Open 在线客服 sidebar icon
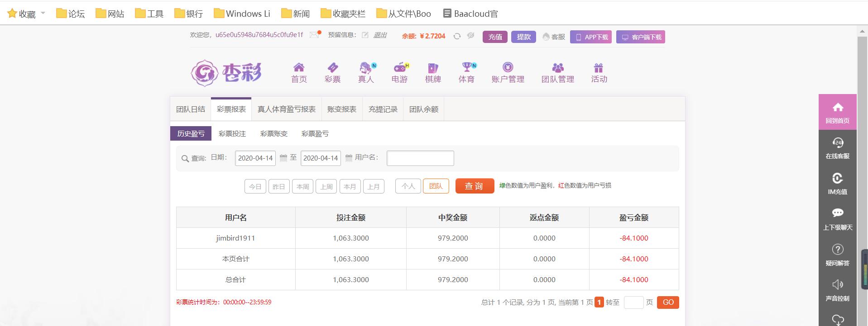This screenshot has width=868, height=326. [837, 148]
